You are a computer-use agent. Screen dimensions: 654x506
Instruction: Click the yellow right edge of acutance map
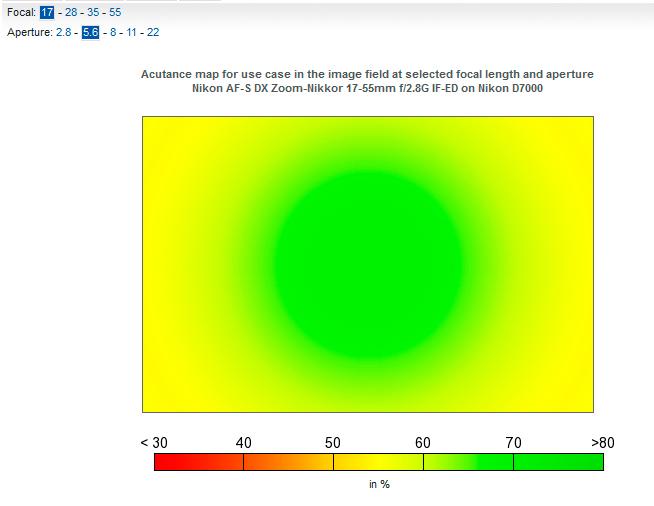click(x=582, y=265)
